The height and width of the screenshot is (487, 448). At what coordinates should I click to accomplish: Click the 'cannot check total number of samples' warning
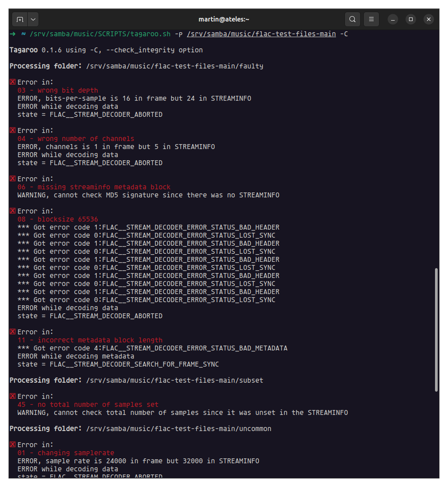tap(183, 412)
